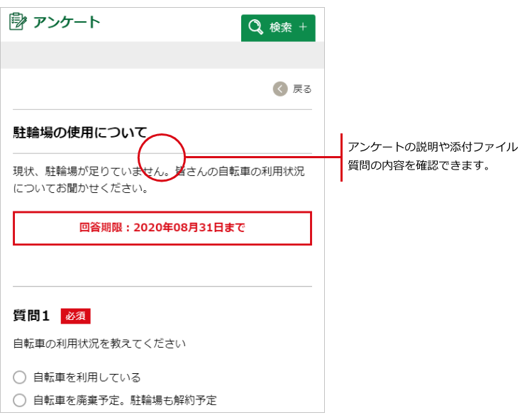Click the 駐輪場の使用について survey heading
The image size is (532, 420).
79,132
